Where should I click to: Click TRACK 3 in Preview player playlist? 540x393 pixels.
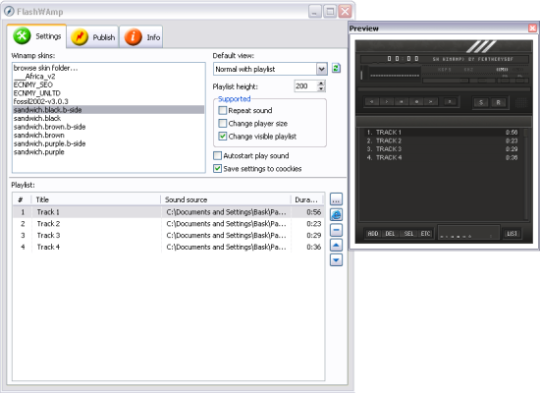[x=442, y=149]
